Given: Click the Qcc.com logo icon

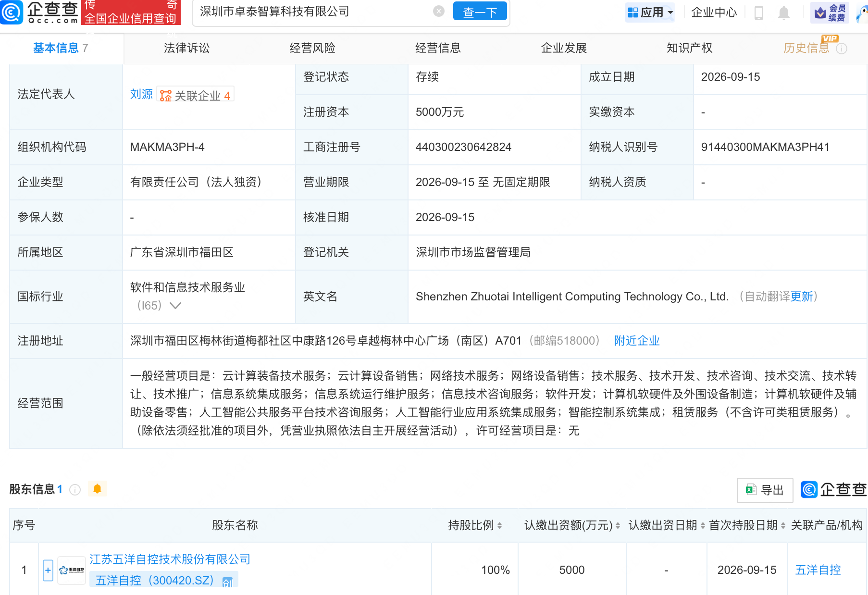Looking at the screenshot, I should pos(12,12).
